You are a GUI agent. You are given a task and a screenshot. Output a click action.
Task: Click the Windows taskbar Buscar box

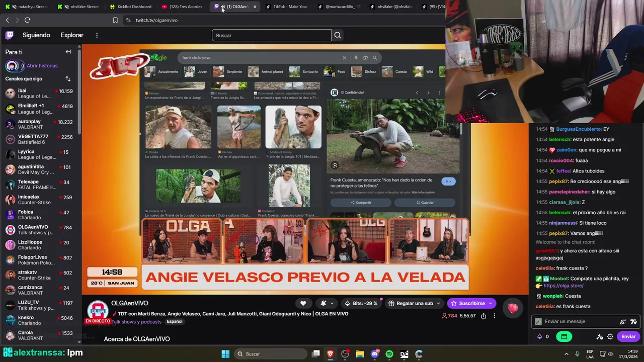[271, 354]
